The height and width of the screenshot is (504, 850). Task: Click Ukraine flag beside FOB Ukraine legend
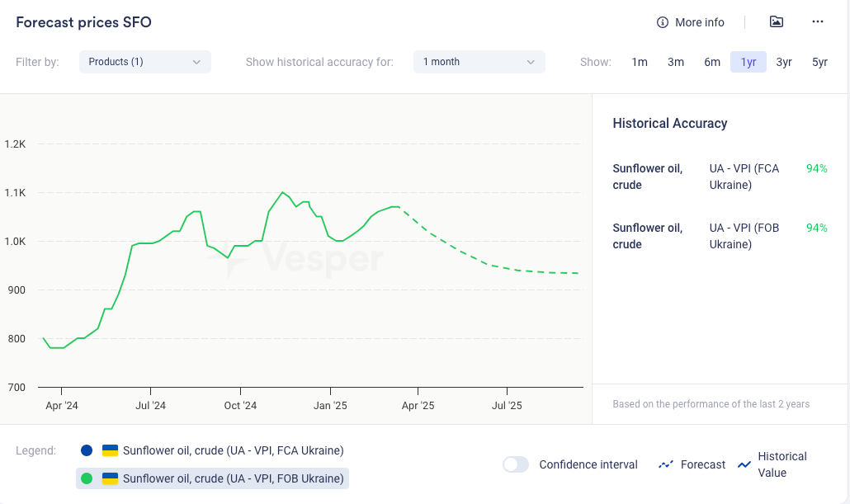click(110, 478)
